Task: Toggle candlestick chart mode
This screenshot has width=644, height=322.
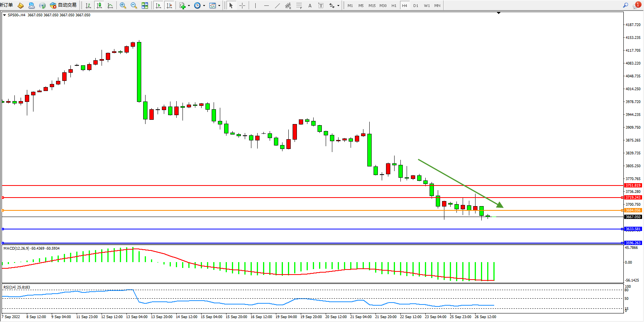Action: tap(99, 5)
